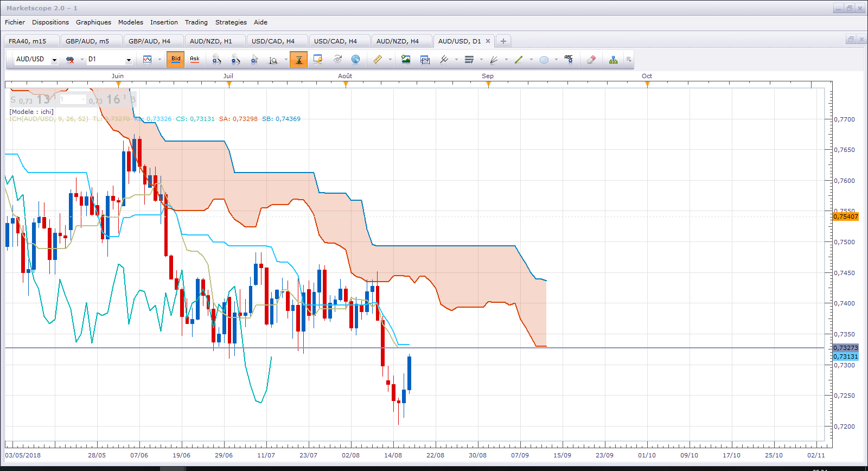Expand the Fibonacci fan dropdown arrow
This screenshot has height=471, width=868.
click(x=506, y=60)
